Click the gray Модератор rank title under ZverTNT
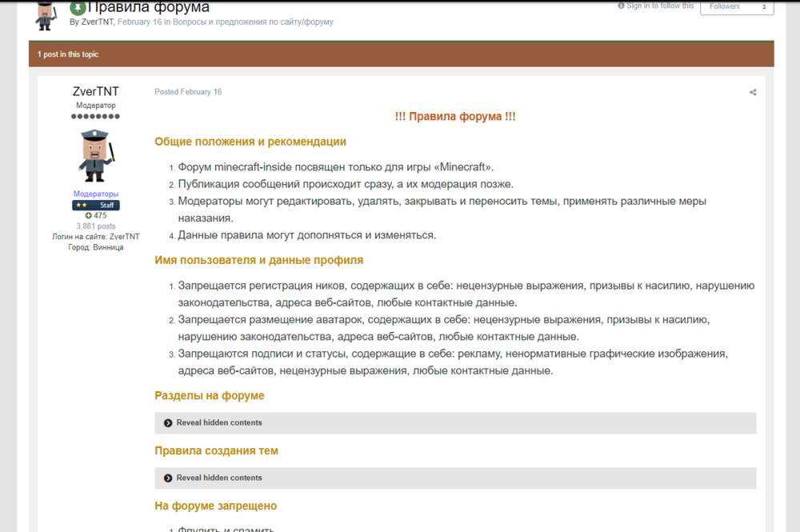This screenshot has width=800, height=532. click(96, 105)
